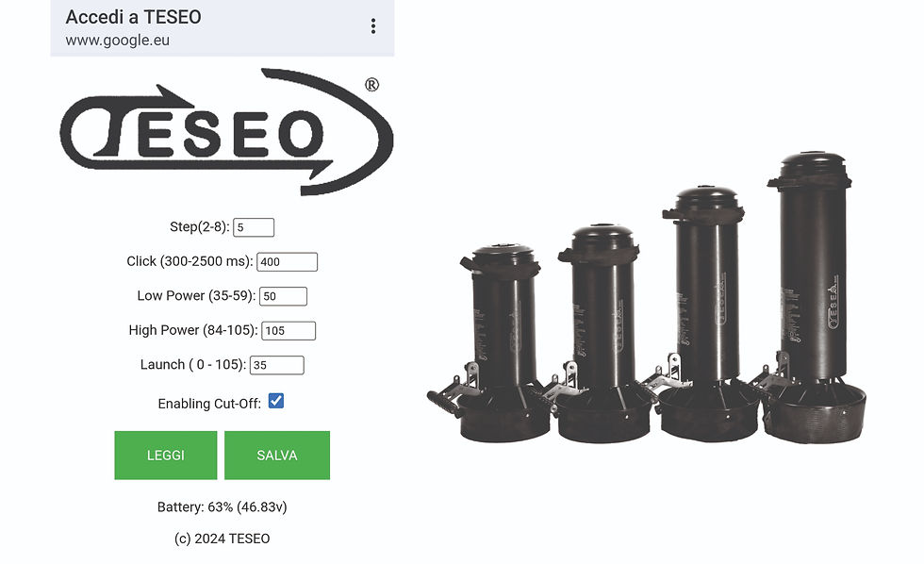924x564 pixels.
Task: Click the Battery: 63% (46.83v) status
Action: coord(223,506)
